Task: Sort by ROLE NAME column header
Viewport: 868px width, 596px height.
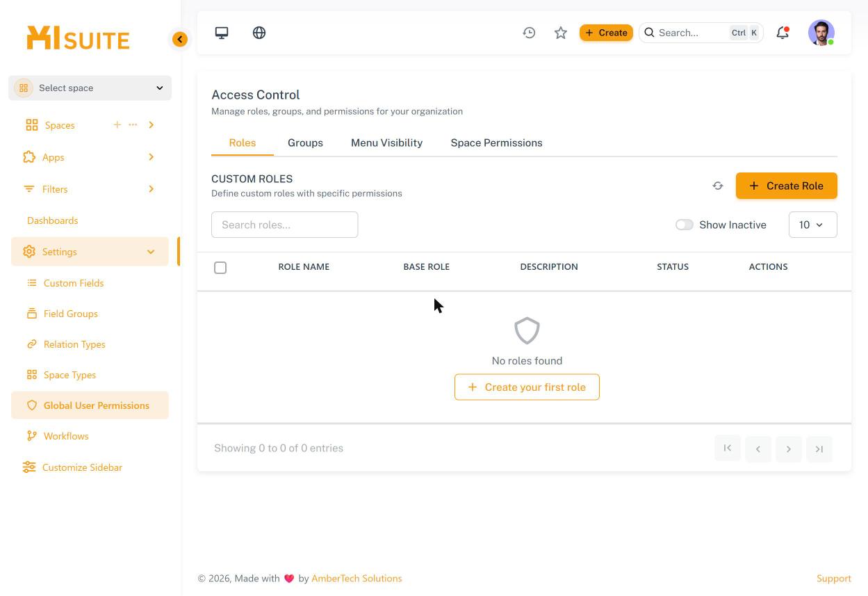Action: (304, 267)
